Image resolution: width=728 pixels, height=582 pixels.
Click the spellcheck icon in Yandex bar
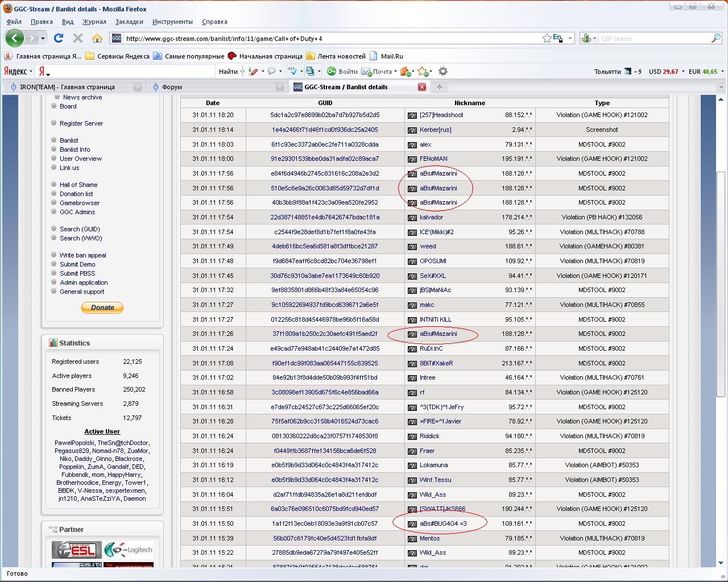(292, 71)
